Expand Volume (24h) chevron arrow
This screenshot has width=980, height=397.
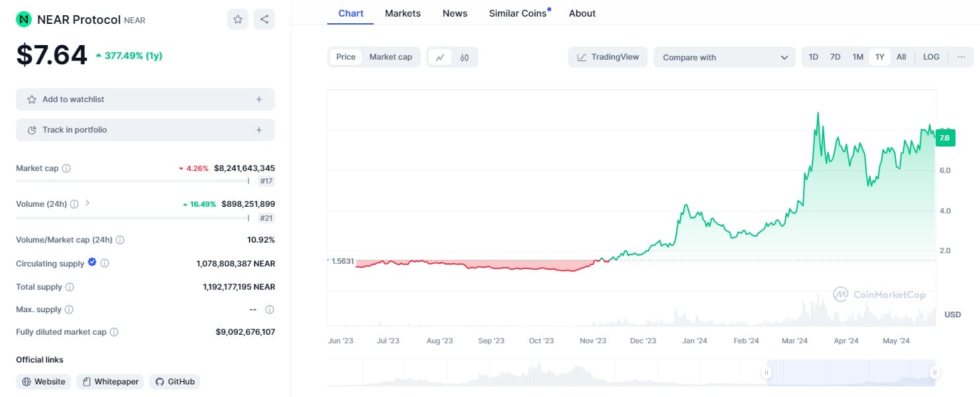click(87, 203)
